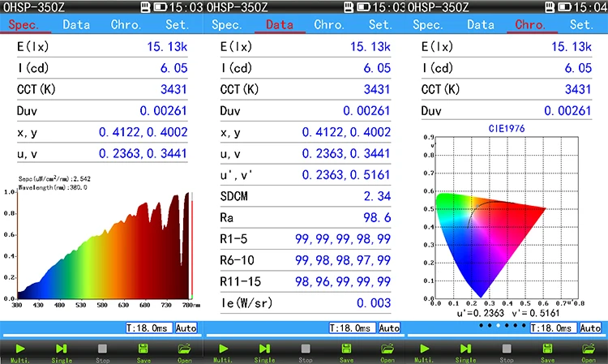Switch to Data tab in left panel
608x364 pixels.
pos(76,24)
